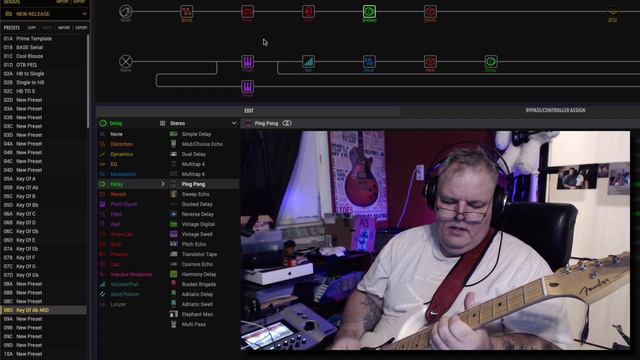This screenshot has width=640, height=360.
Task: Choose the Vintage Digital delay model
Action: pyautogui.click(x=198, y=224)
